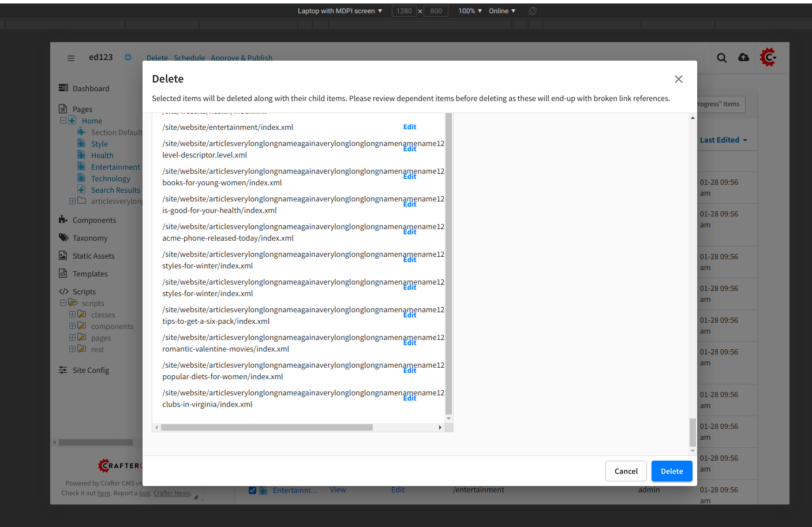
Task: Click Delete in the top action bar
Action: coord(157,58)
